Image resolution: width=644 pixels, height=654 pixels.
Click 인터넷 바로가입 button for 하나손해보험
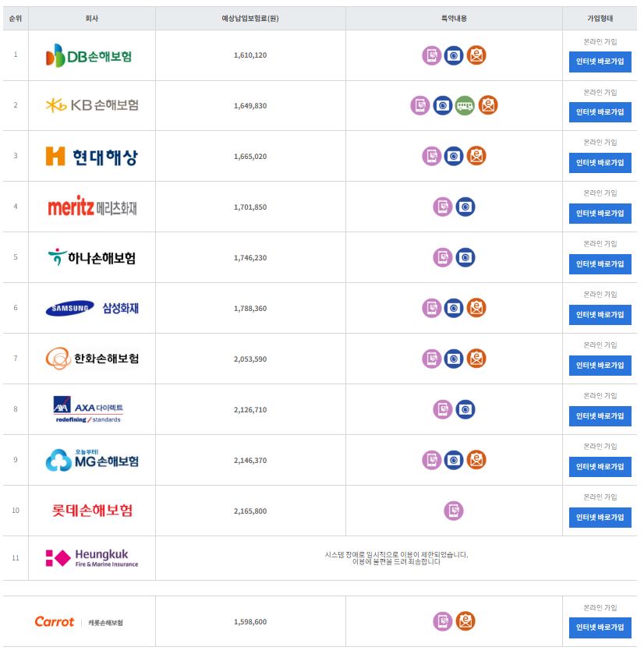click(600, 264)
